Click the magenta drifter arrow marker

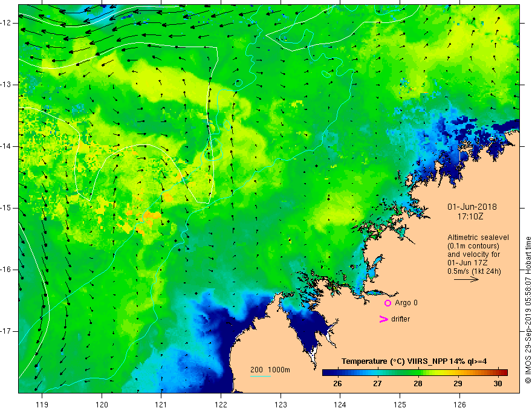click(384, 319)
